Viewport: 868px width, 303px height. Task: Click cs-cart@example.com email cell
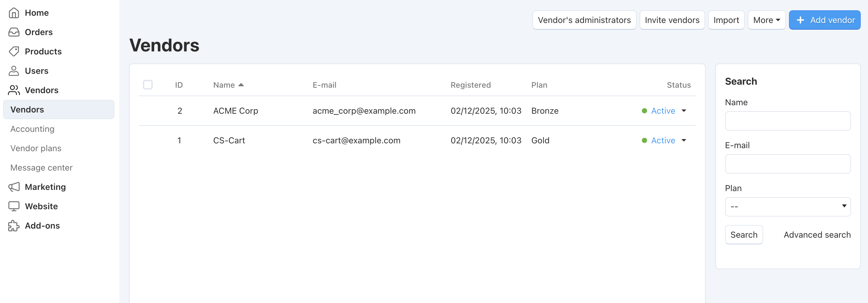click(x=356, y=141)
